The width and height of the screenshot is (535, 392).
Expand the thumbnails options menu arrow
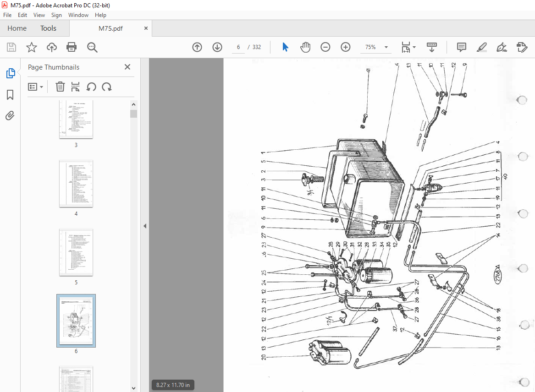click(41, 87)
